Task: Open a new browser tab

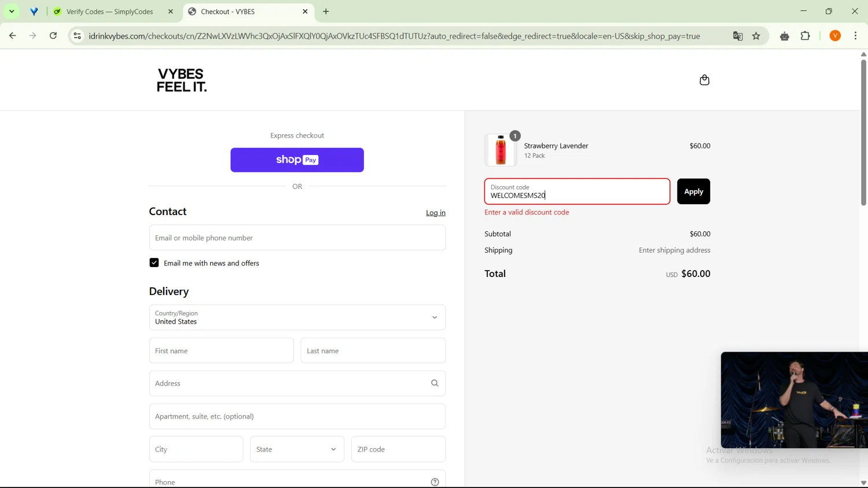Action: point(326,12)
